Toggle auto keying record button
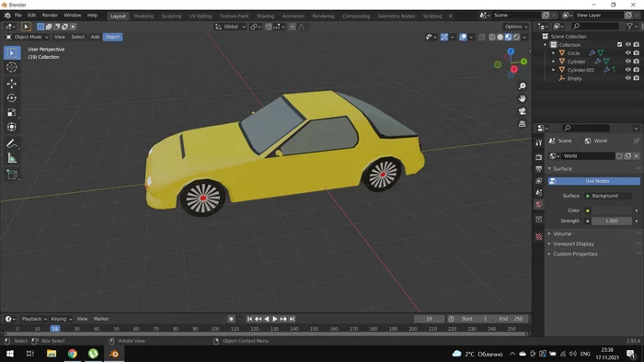Viewport: 644px width, 362px height. [x=231, y=319]
